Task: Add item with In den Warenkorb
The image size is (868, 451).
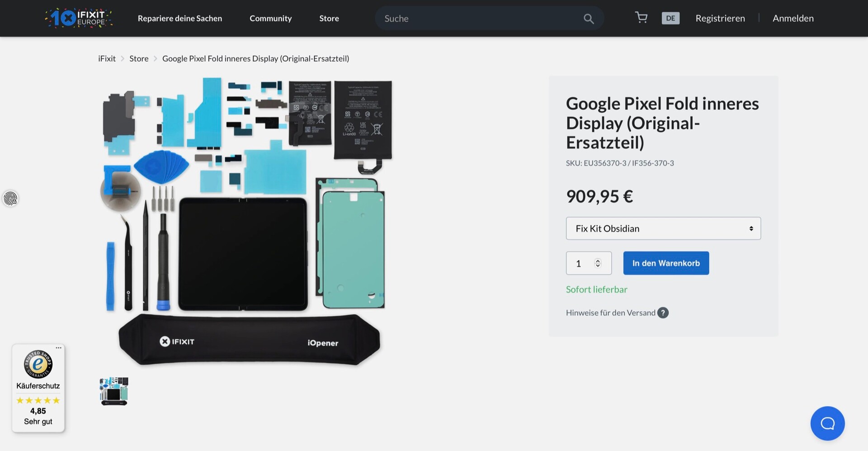Action: [666, 263]
